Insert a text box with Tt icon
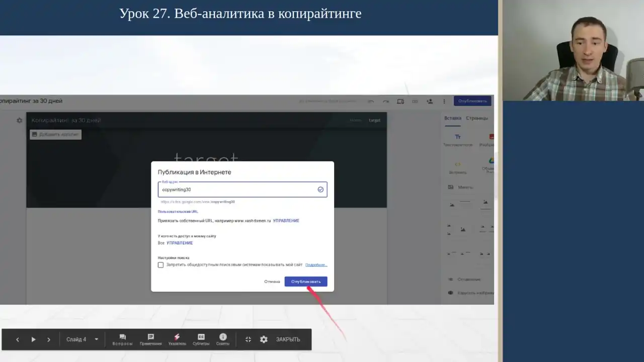 (x=458, y=140)
